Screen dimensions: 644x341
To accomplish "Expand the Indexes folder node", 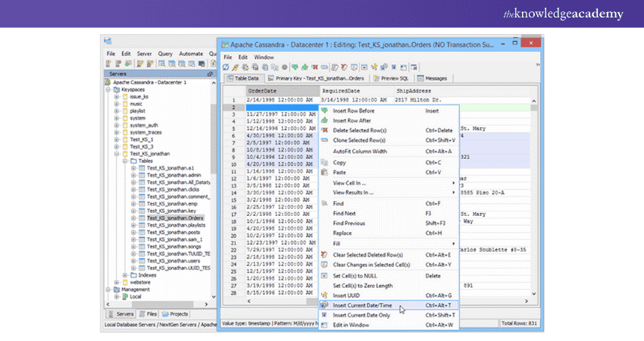I will pyautogui.click(x=125, y=275).
